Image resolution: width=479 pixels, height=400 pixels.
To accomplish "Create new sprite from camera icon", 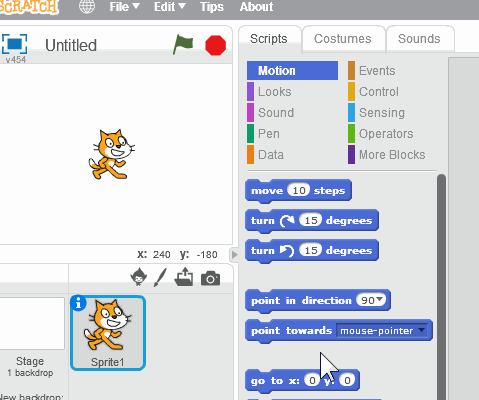I will [x=210, y=278].
